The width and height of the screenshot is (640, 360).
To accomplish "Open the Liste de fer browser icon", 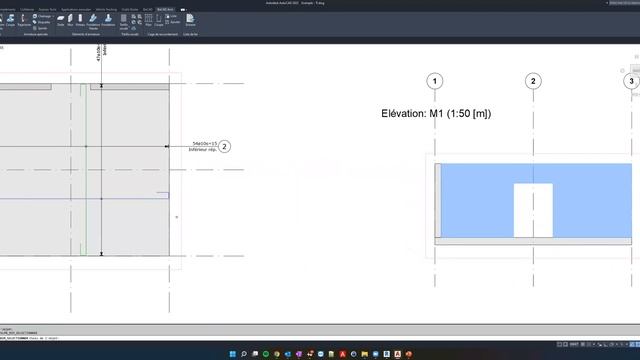I will 190,20.
